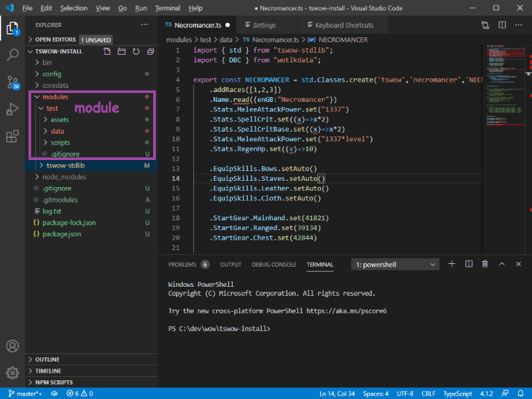Open changes compare icon in editor toolbar

485,25
